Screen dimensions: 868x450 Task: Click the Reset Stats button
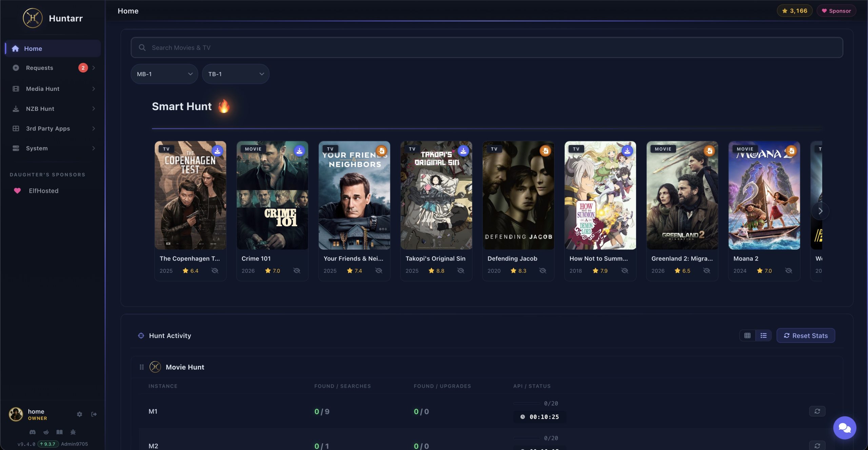[x=806, y=335]
